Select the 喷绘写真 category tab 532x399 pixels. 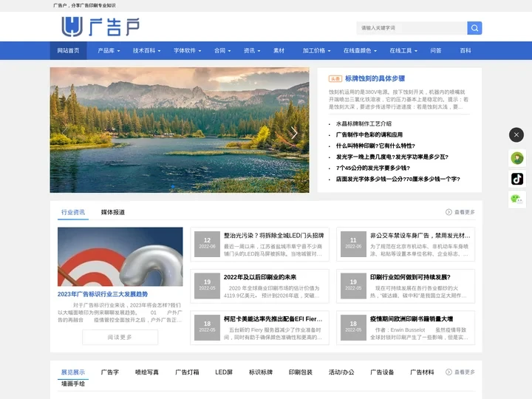pos(147,372)
